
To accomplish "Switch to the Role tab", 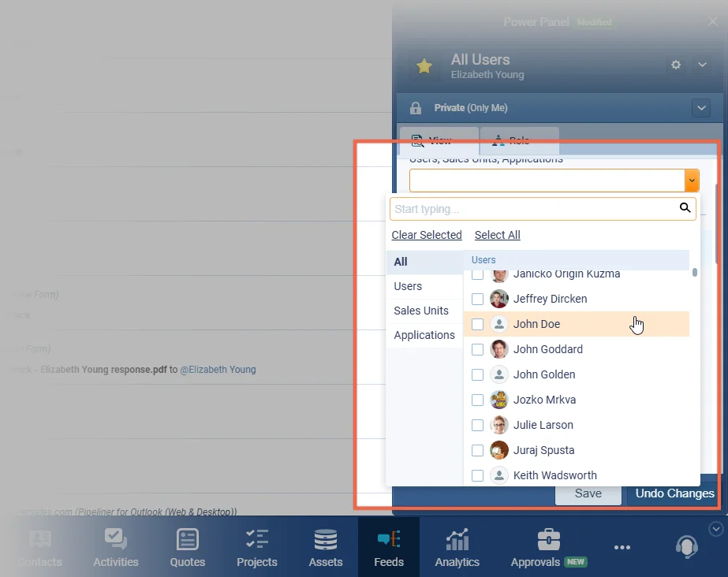I will click(519, 140).
